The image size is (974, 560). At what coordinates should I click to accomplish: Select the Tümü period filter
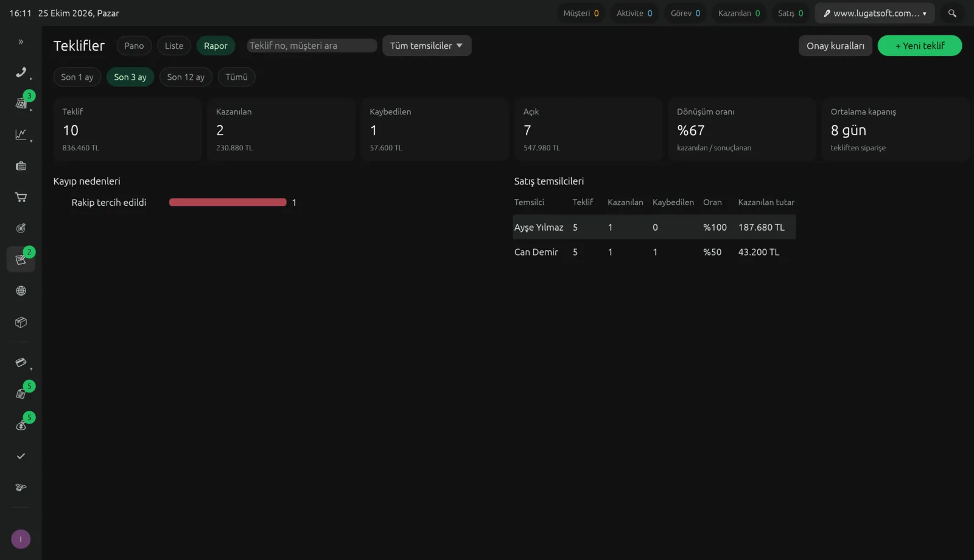pos(236,77)
